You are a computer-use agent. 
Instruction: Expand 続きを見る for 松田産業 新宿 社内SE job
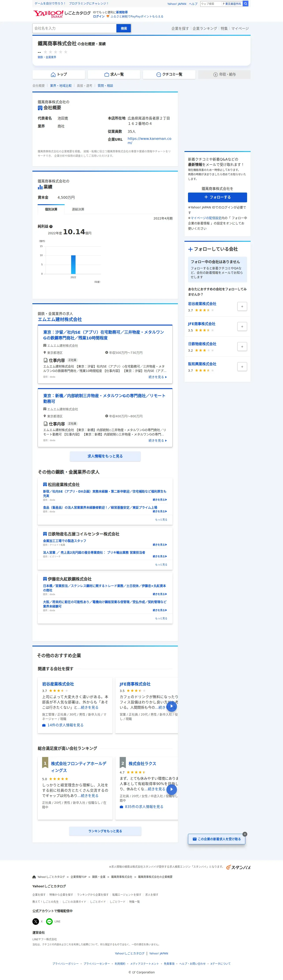(x=160, y=500)
